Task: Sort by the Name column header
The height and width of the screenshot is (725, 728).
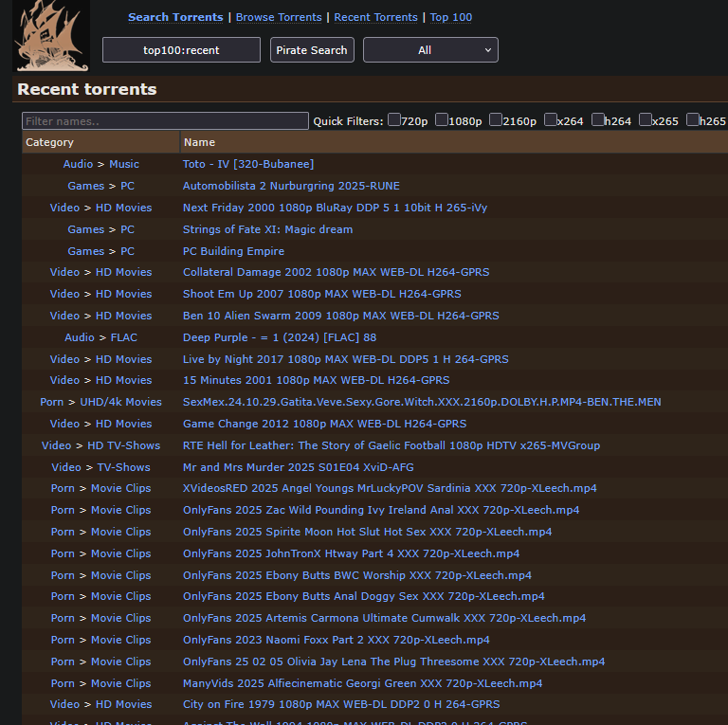Action: click(454, 142)
